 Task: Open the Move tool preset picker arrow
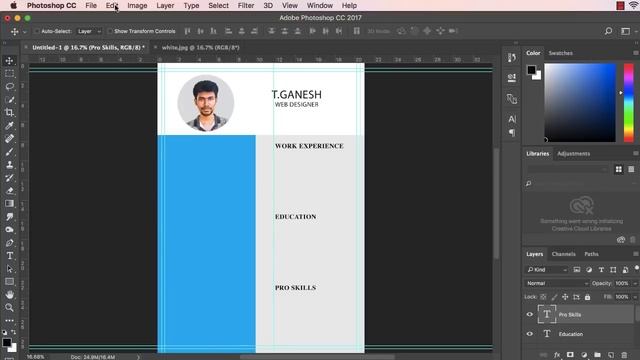[x=24, y=31]
